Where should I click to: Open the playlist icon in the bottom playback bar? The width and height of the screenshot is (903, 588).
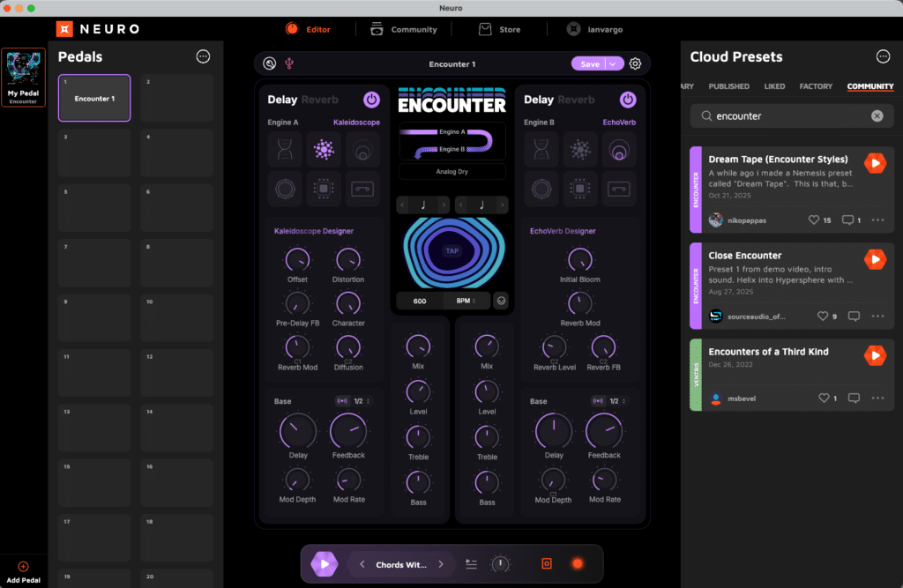click(470, 563)
